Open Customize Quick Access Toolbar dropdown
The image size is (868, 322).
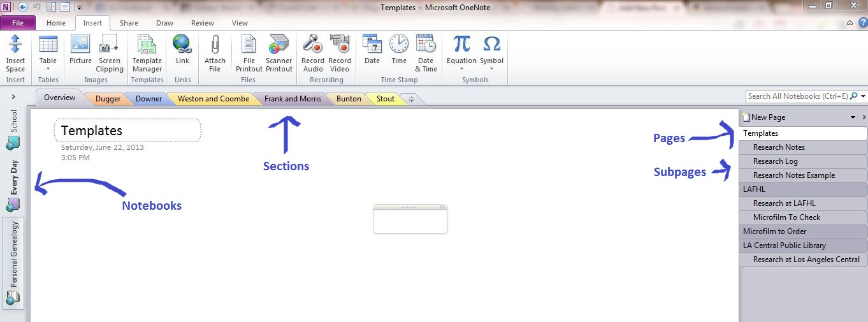point(79,8)
